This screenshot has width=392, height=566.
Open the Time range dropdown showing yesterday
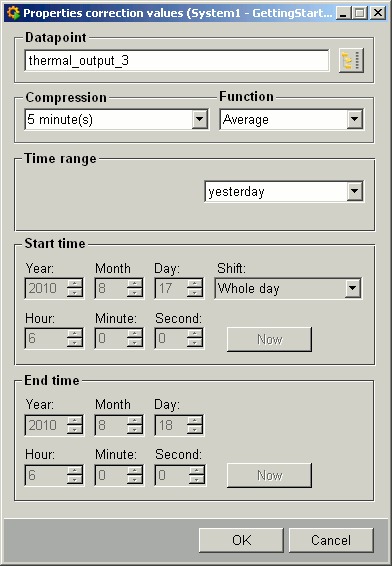click(355, 191)
